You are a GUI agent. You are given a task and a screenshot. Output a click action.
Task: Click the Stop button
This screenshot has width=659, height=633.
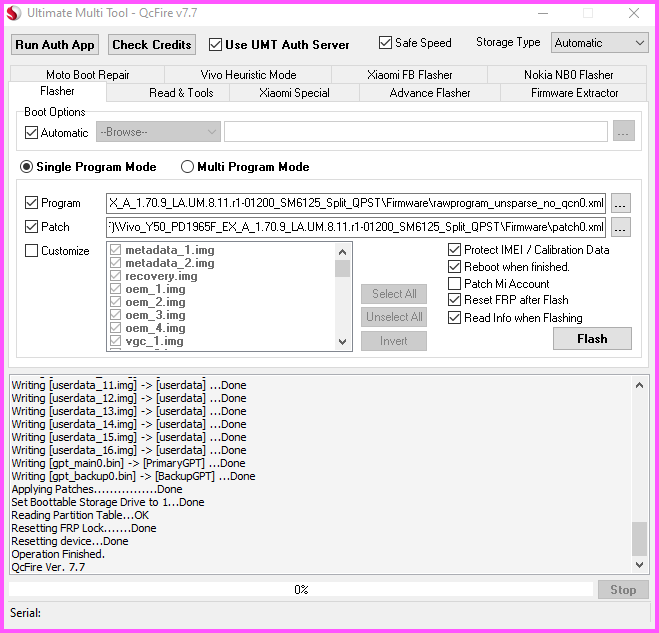(623, 590)
